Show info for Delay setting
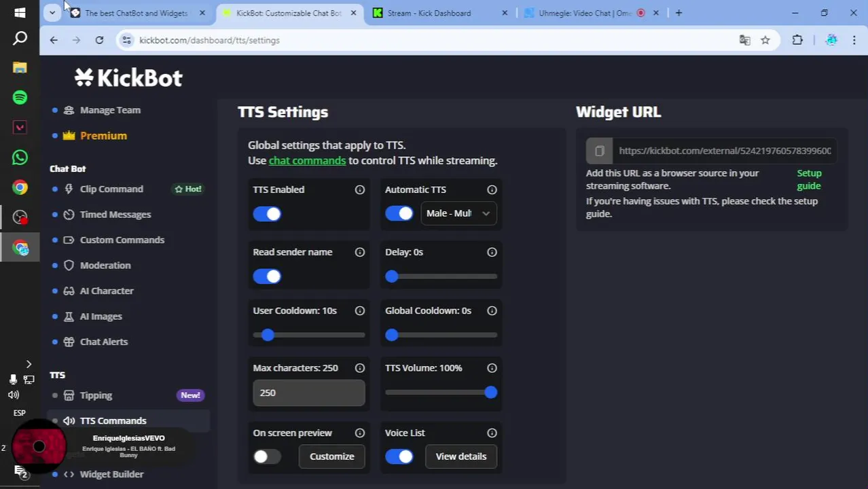 [x=492, y=252]
